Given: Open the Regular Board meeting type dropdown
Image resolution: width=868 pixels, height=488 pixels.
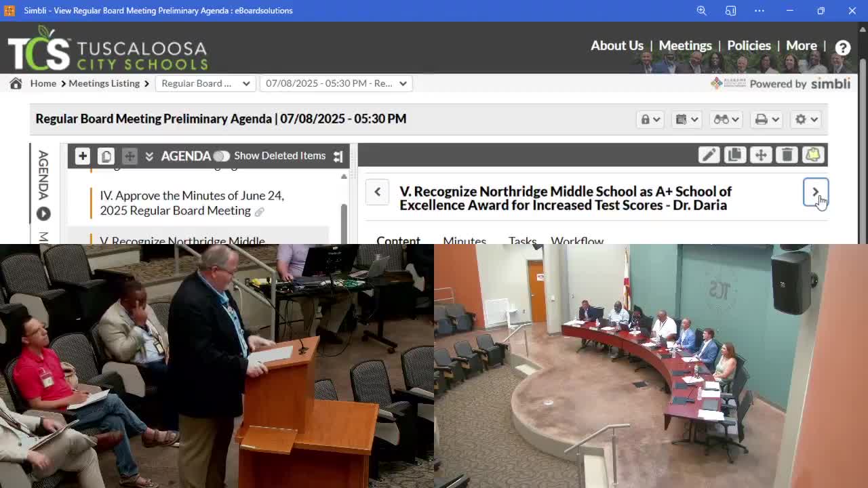Looking at the screenshot, I should pos(205,83).
